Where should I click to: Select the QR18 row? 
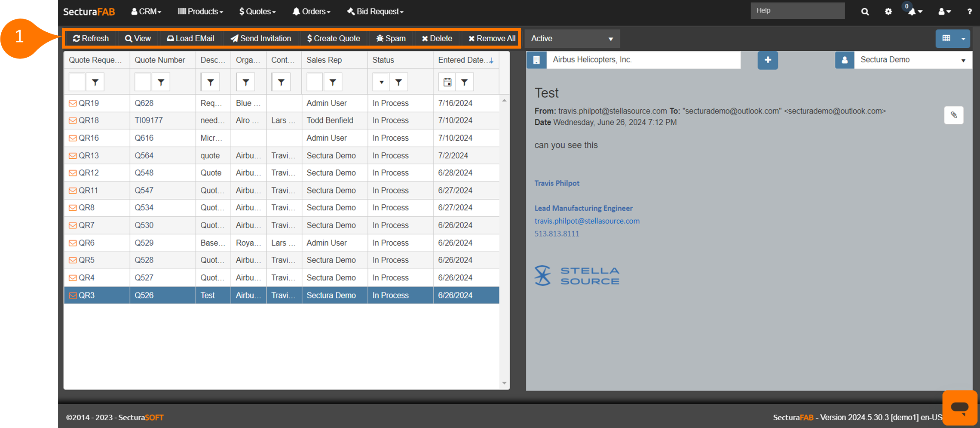pyautogui.click(x=282, y=120)
